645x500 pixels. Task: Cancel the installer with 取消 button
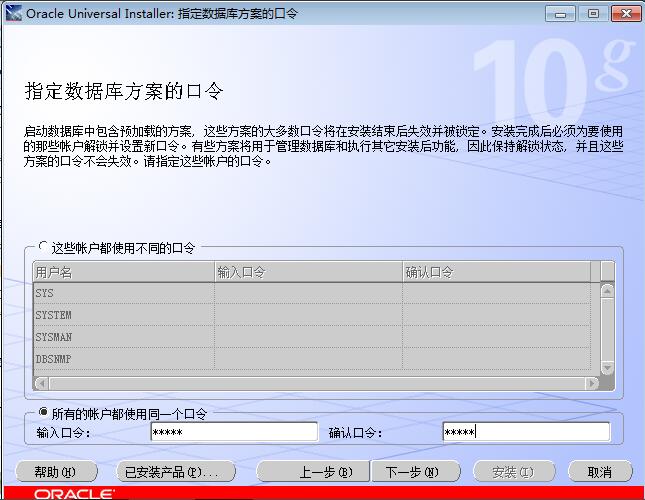tap(600, 472)
